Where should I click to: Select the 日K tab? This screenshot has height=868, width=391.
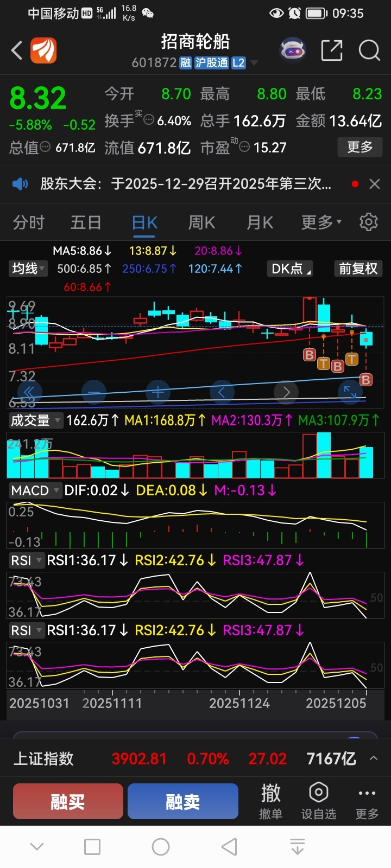(x=144, y=222)
